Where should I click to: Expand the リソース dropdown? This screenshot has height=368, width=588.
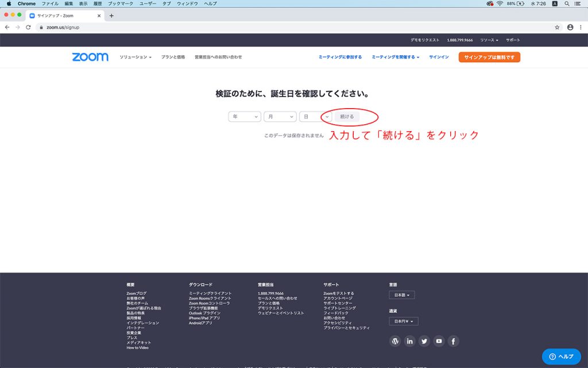coord(489,40)
